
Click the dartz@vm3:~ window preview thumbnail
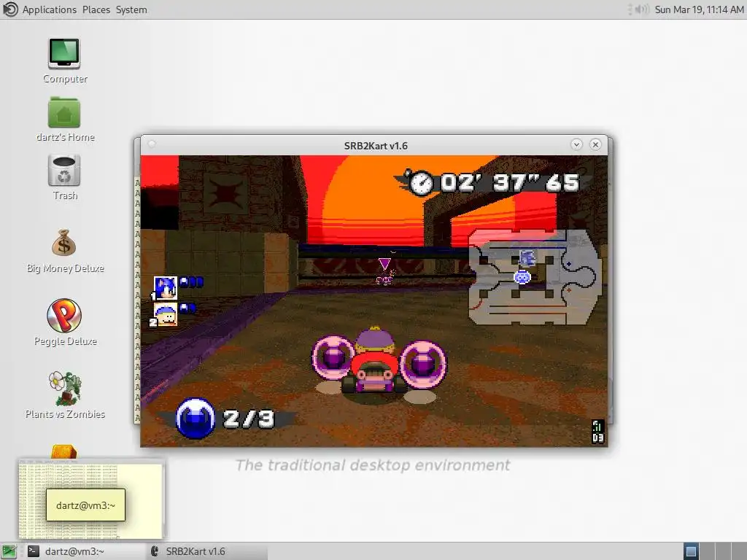click(90, 499)
